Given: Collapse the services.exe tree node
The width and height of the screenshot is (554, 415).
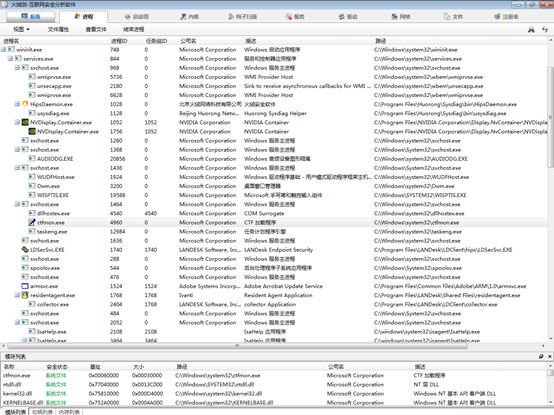Looking at the screenshot, I should (10, 59).
